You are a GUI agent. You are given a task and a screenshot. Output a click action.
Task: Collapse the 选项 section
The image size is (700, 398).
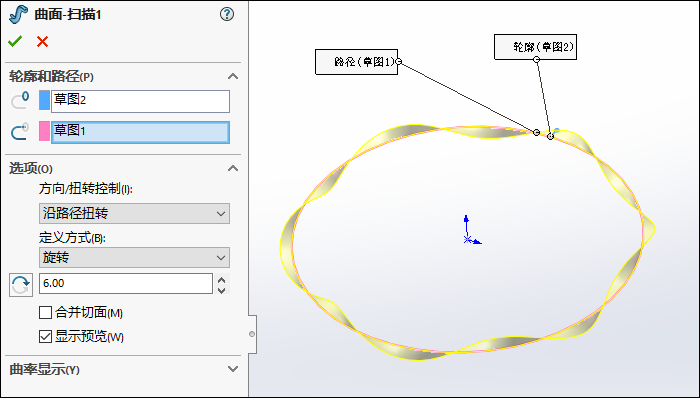click(233, 168)
